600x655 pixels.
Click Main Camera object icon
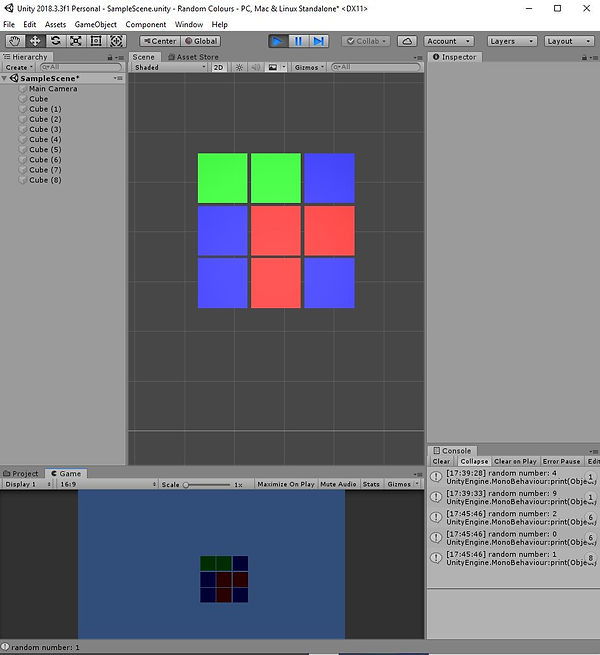pyautogui.click(x=23, y=89)
